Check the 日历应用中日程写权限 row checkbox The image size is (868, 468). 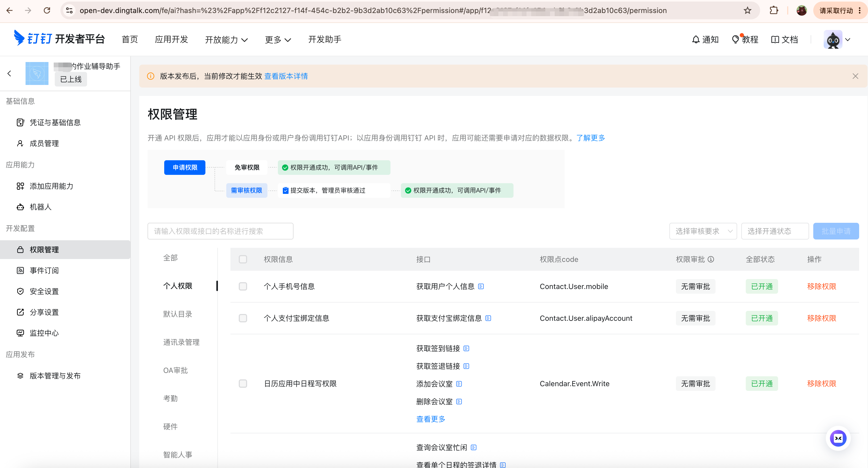click(243, 383)
